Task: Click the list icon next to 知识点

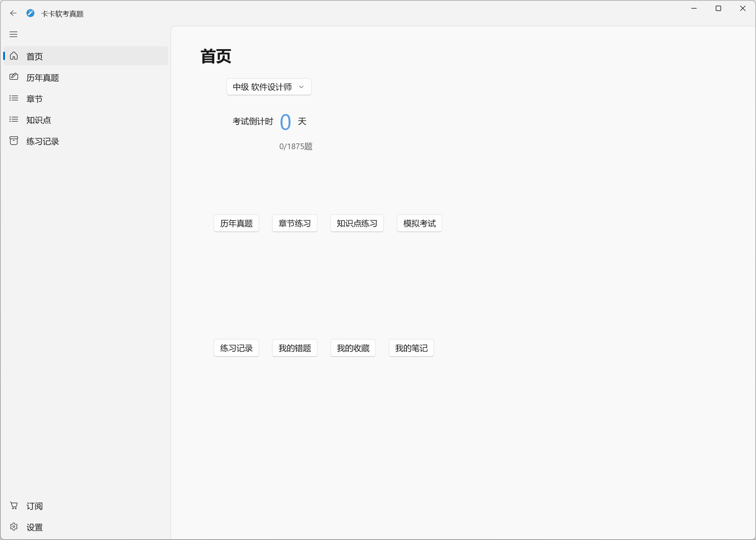Action: coord(14,119)
